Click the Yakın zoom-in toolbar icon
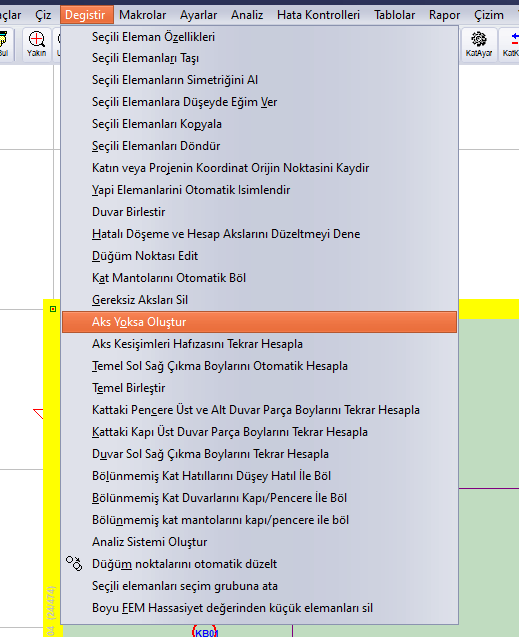Image resolution: width=519 pixels, height=637 pixels. point(37,44)
